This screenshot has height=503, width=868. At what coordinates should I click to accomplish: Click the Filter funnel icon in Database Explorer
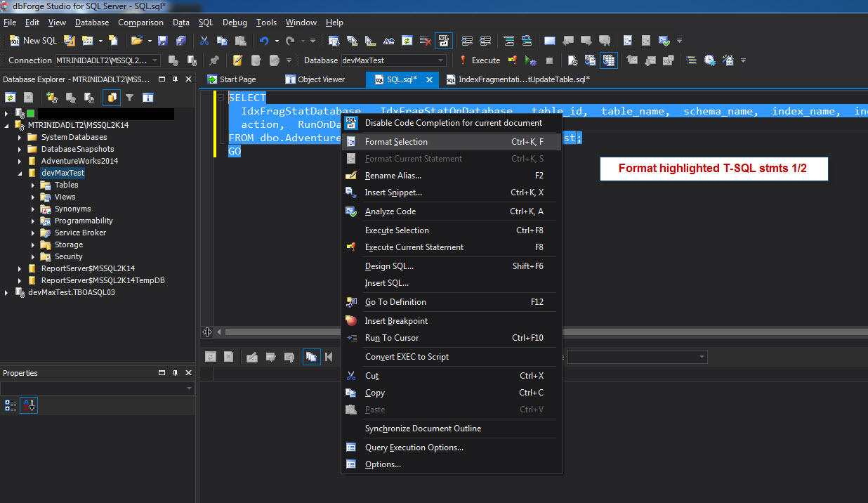[x=130, y=98]
